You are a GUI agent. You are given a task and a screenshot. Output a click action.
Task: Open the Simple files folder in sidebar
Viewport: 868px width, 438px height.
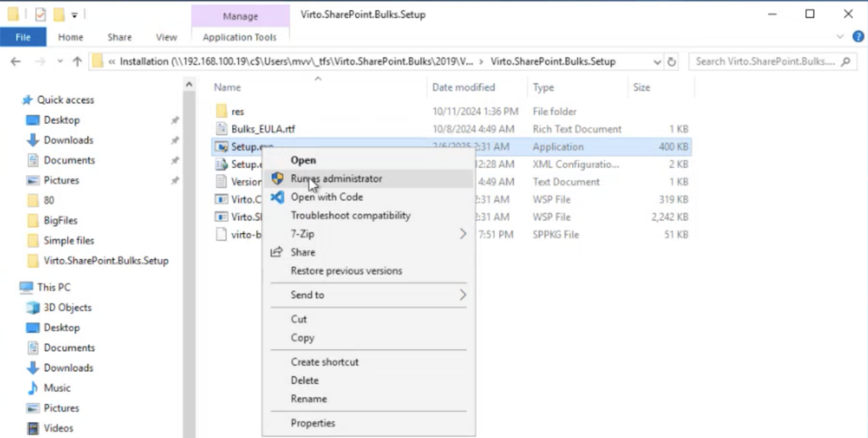point(69,241)
